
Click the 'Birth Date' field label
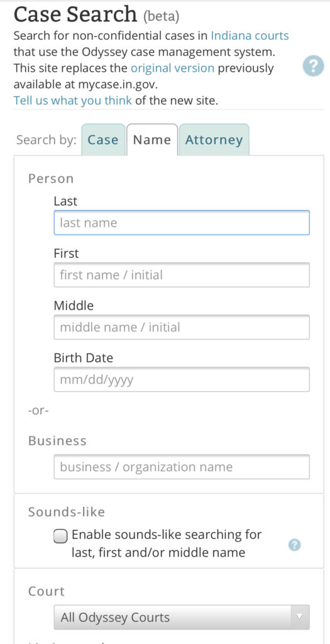tap(84, 357)
